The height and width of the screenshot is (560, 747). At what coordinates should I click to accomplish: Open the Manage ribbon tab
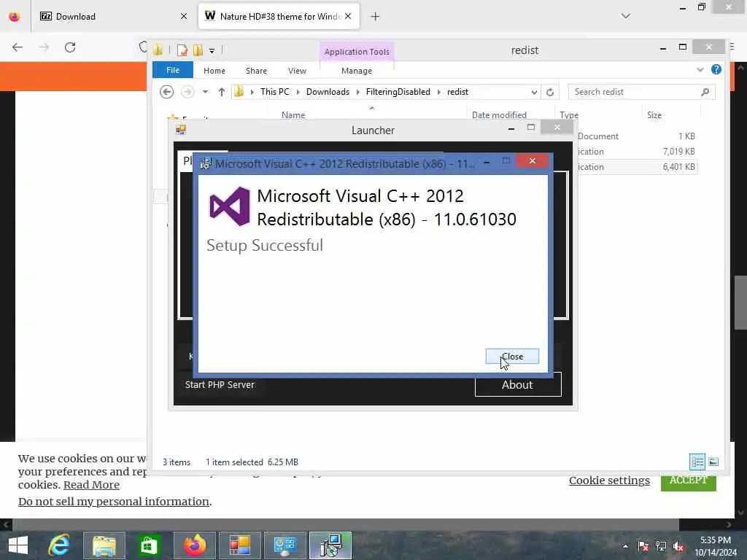tap(356, 71)
